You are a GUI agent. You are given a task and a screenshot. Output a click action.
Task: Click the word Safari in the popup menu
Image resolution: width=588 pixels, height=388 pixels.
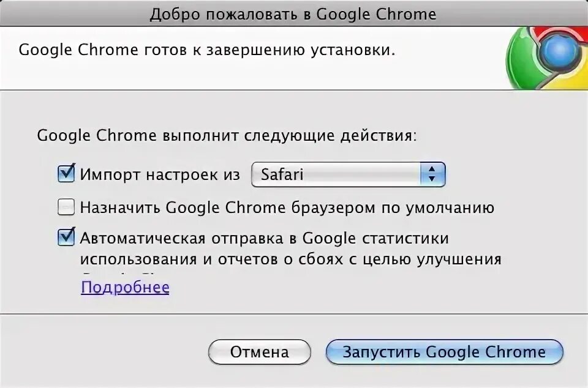point(282,174)
